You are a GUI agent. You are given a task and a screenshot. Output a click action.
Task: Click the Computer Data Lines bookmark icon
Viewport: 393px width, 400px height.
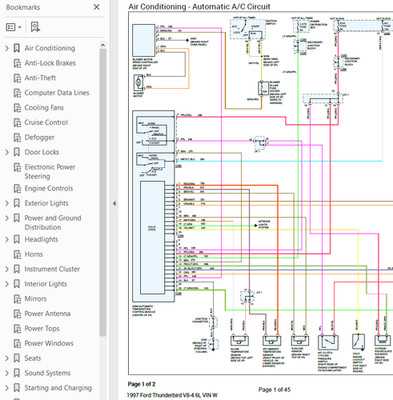point(17,93)
